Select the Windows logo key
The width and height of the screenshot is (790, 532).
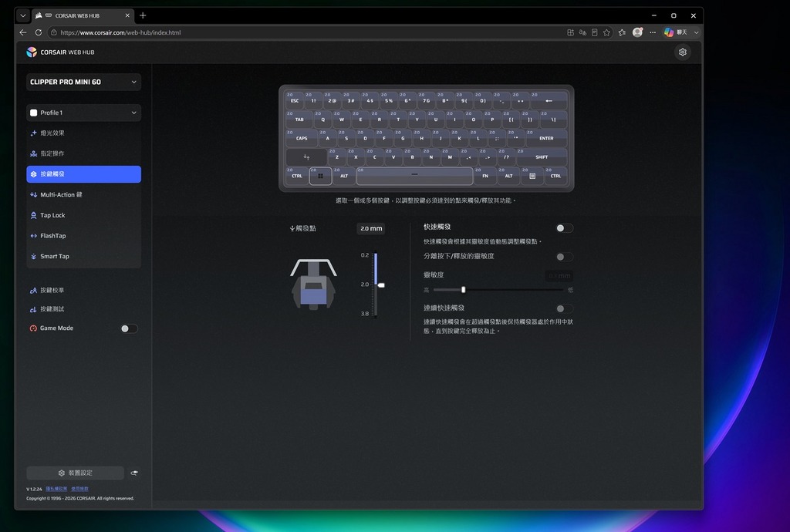coord(320,176)
